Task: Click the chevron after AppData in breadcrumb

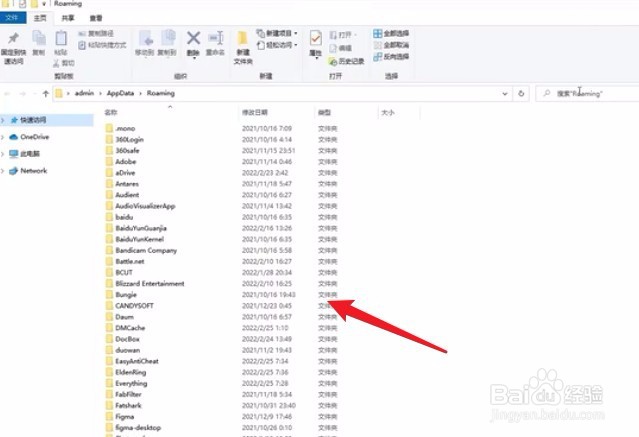Action: click(140, 94)
